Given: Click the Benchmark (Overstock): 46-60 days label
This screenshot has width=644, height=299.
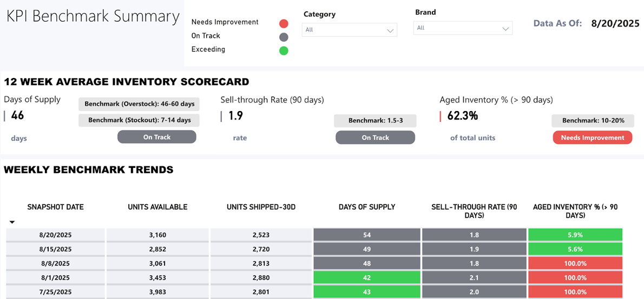Looking at the screenshot, I should coord(139,104).
